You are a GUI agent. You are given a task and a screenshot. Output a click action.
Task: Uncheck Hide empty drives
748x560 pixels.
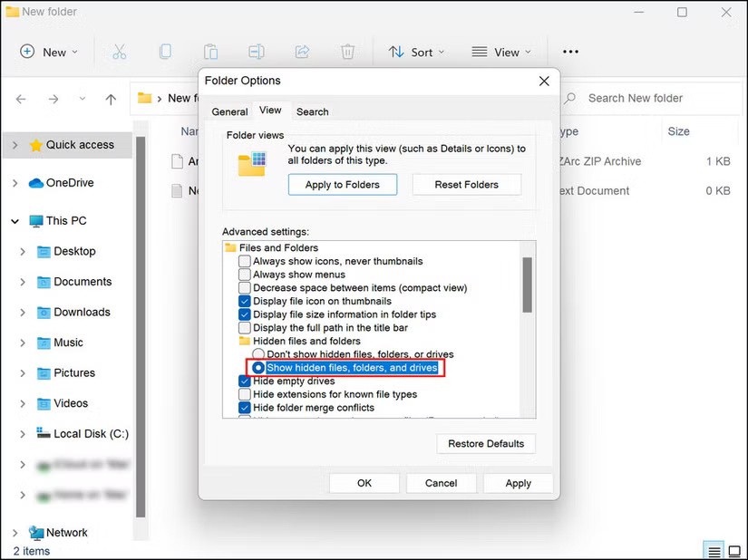coord(245,381)
